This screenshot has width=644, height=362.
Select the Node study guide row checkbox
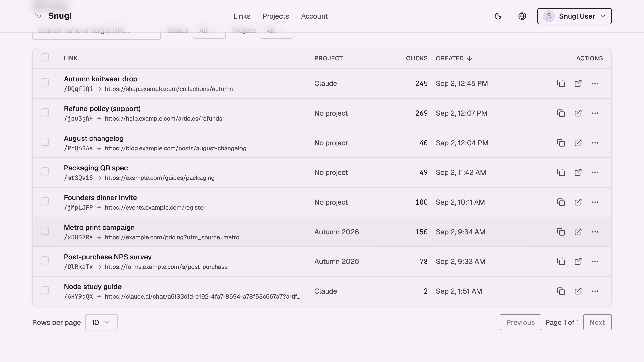coord(45,290)
